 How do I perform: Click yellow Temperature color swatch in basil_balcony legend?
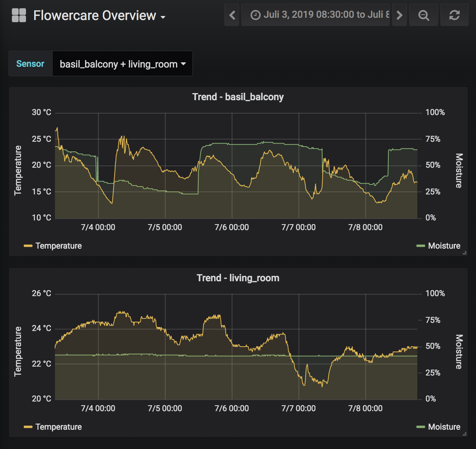tap(28, 246)
